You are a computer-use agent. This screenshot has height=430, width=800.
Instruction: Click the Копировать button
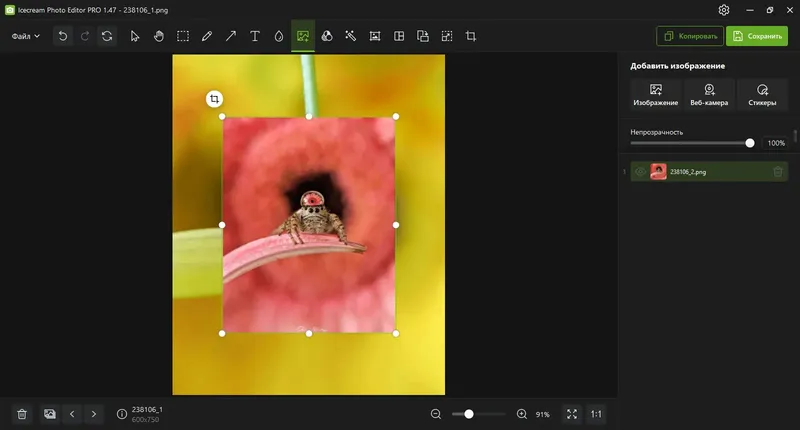pyautogui.click(x=689, y=36)
